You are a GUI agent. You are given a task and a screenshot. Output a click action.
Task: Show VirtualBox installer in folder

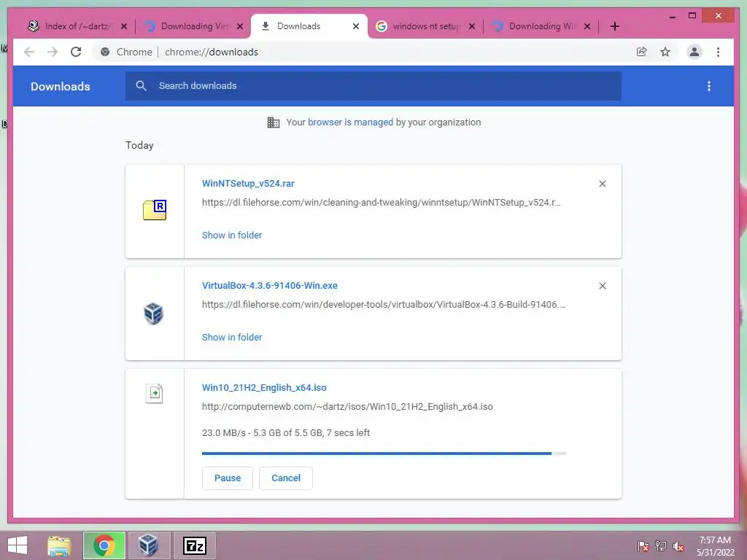coord(232,337)
